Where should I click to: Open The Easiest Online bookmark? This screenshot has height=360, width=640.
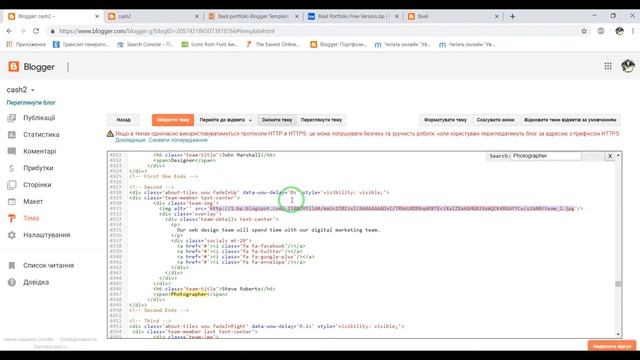(273, 44)
